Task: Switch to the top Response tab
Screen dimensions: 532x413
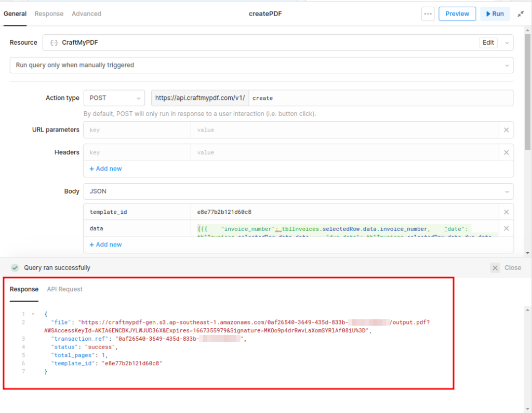Action: pos(49,14)
